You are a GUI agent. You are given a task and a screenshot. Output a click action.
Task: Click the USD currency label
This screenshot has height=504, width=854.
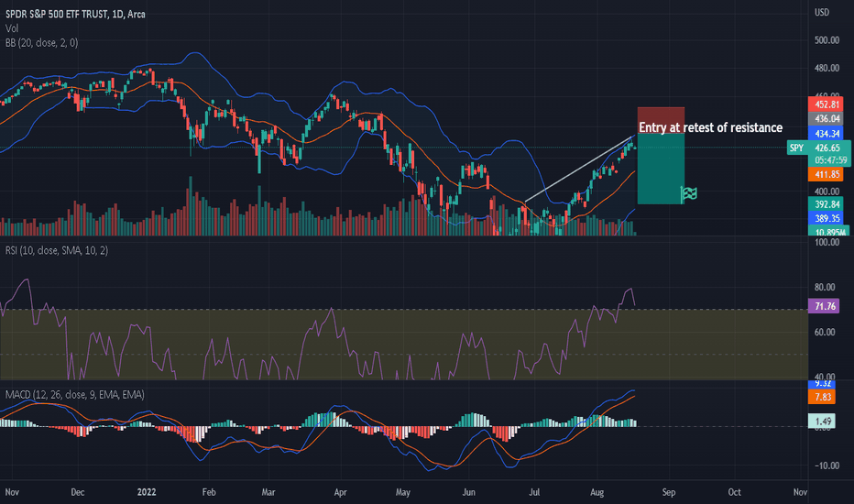pos(822,12)
